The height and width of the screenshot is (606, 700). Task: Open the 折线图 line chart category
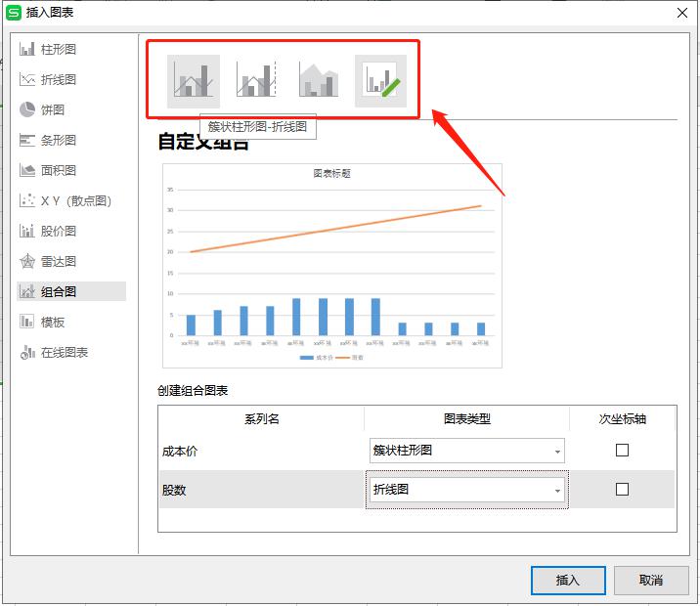pos(59,79)
